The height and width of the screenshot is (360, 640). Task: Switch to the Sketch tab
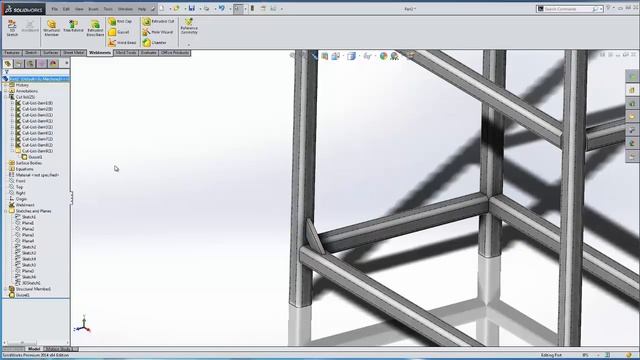(x=31, y=53)
